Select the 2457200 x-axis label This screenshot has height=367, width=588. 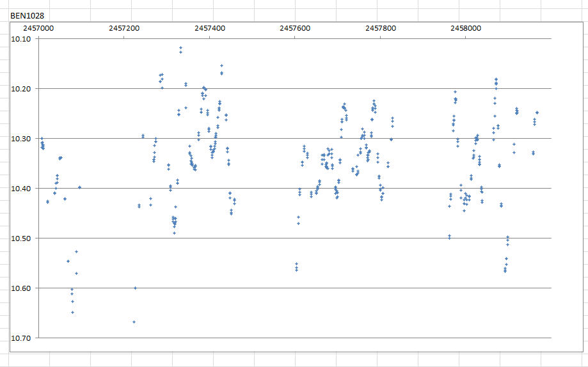pyautogui.click(x=123, y=29)
